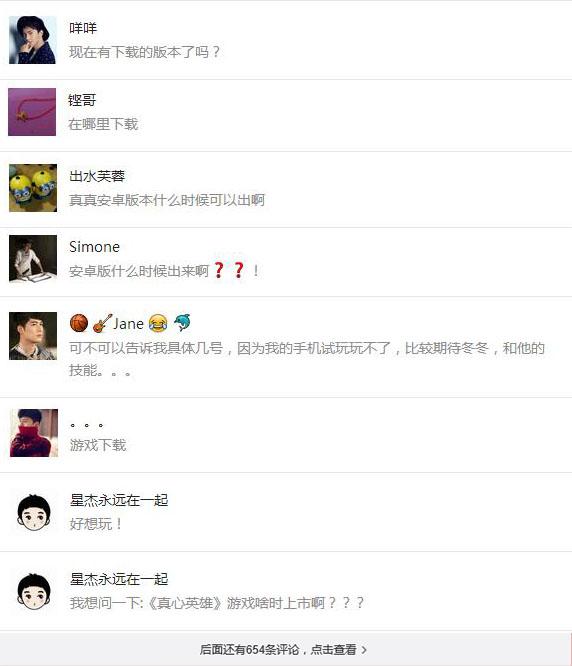Screen dimensions: 572x666
Task: Open 咩咩's profile avatar
Action: point(33,40)
